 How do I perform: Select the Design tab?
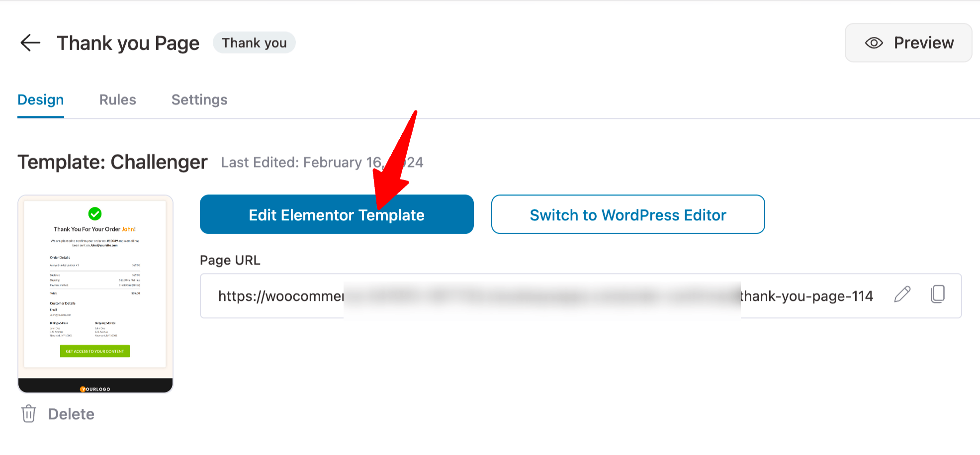[x=40, y=99]
